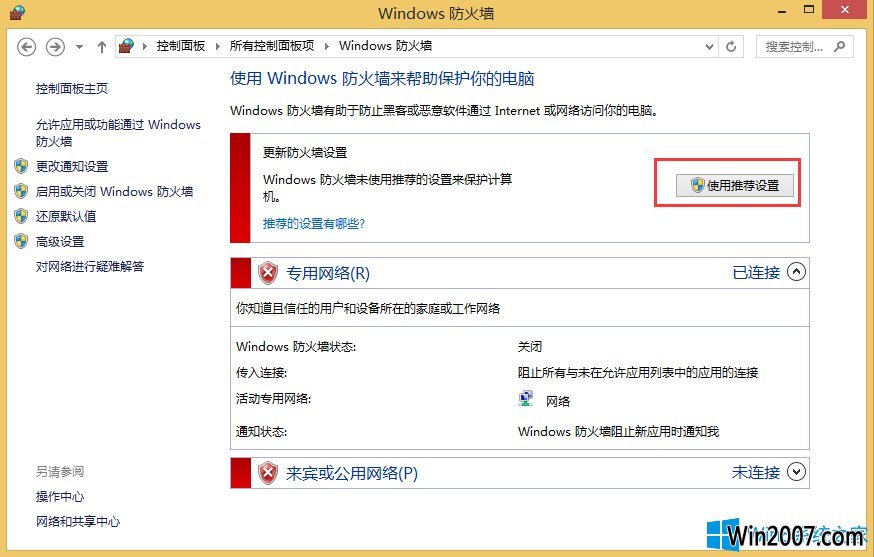
Task: Collapse the 专用网络 section chevron
Action: pos(796,272)
